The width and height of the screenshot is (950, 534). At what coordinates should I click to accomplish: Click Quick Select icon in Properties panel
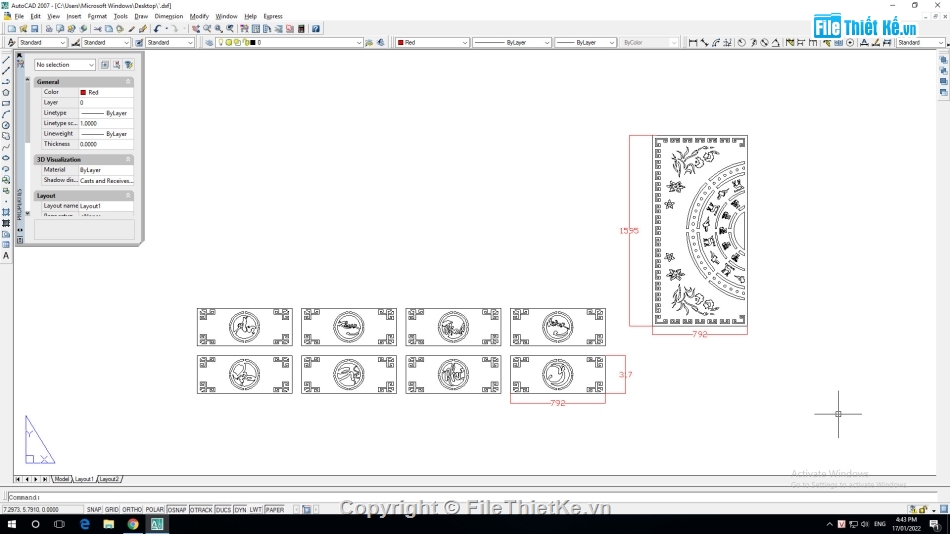click(128, 64)
